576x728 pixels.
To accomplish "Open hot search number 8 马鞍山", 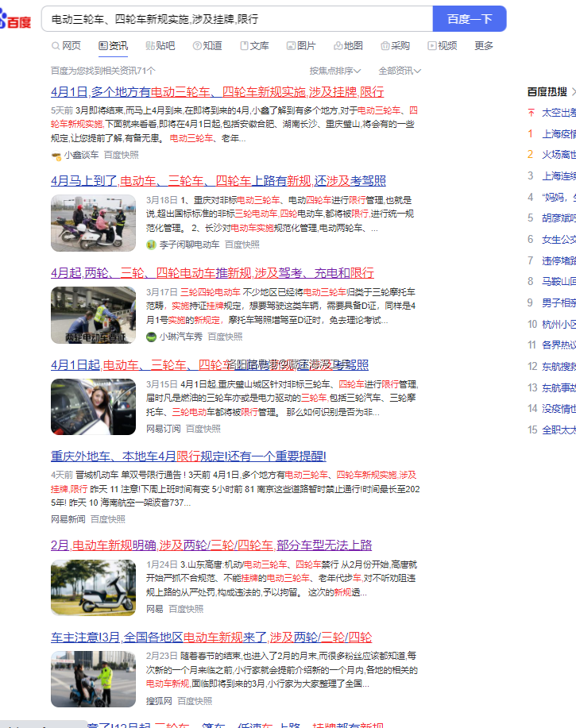I will [x=559, y=281].
